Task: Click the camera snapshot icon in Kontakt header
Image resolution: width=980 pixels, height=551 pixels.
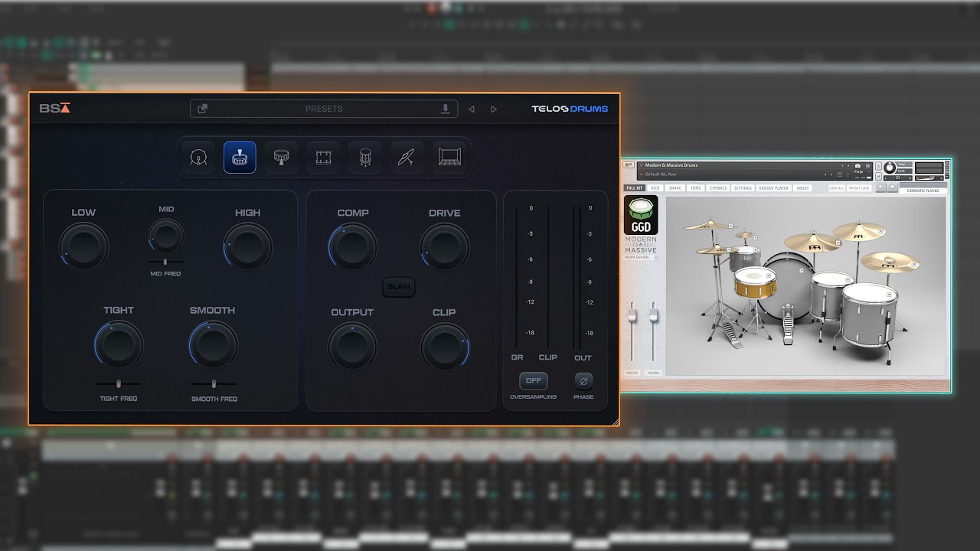Action: tap(857, 166)
